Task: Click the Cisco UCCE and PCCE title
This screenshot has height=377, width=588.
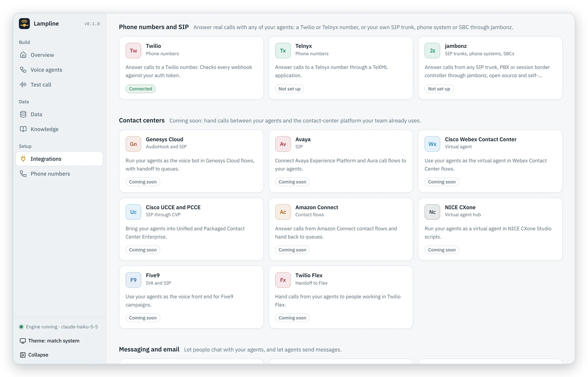Action: tap(173, 207)
